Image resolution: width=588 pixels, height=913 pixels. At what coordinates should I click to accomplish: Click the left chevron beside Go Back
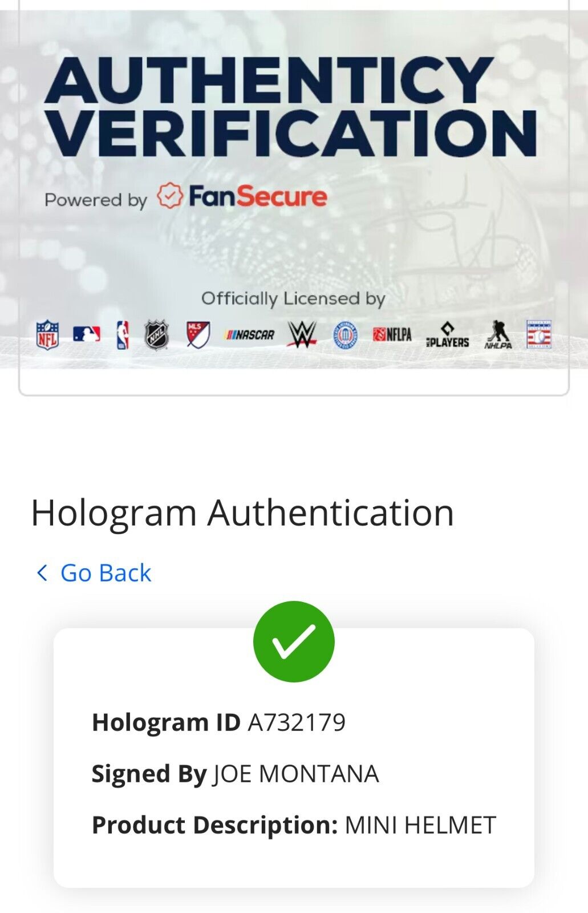pyautogui.click(x=42, y=573)
